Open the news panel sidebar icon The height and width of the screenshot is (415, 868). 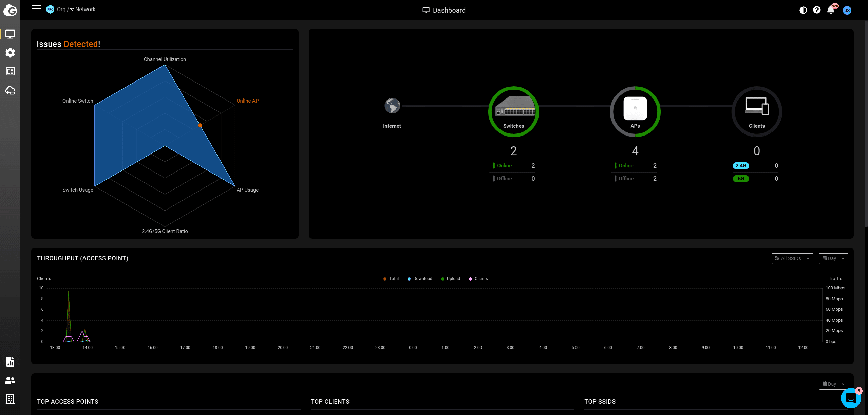pos(10,71)
